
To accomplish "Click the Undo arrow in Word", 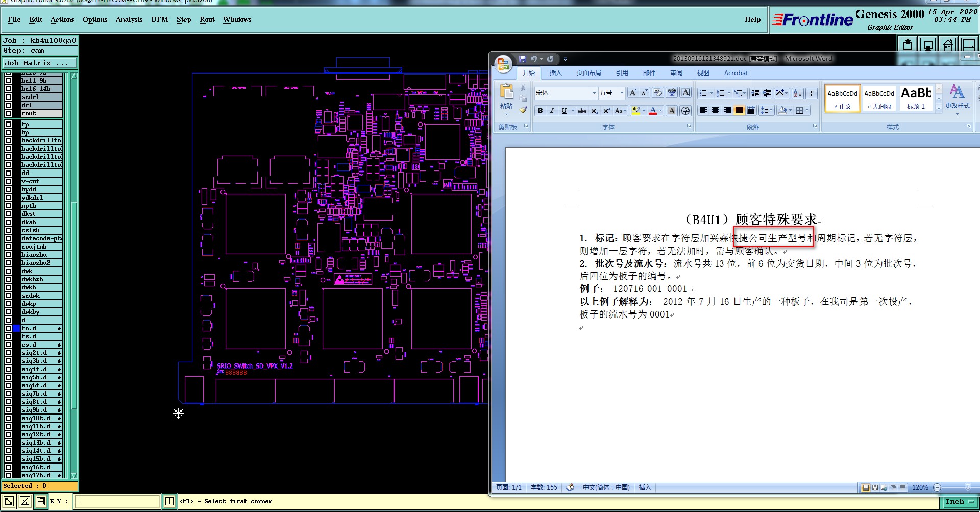I will (533, 59).
